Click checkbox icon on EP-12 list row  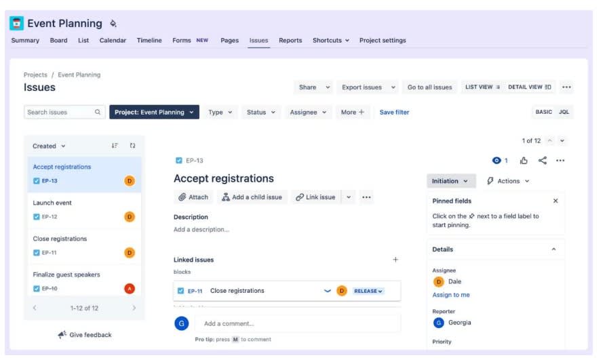click(36, 217)
